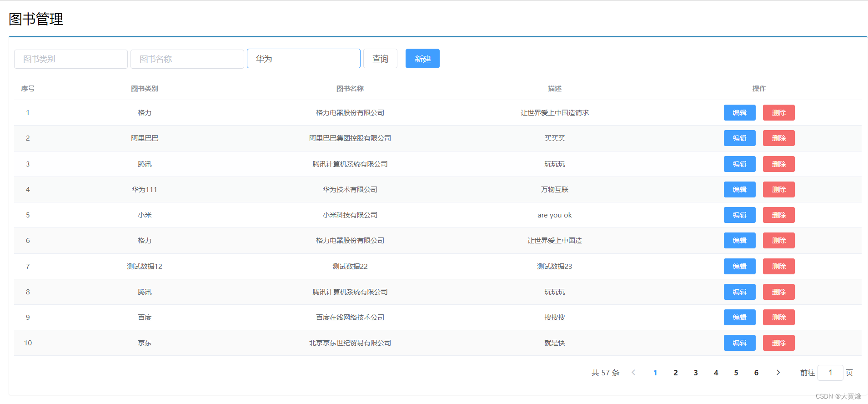The image size is (868, 404).
Task: Edit row 6 格力 entry
Action: pos(739,241)
